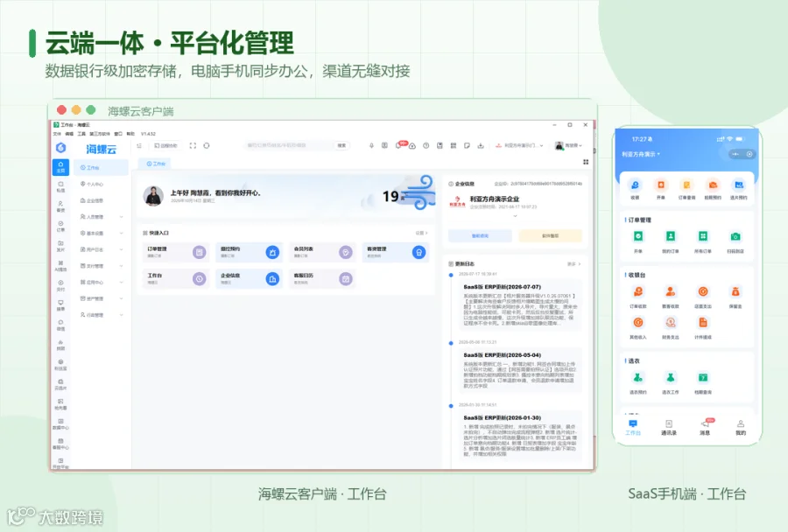Viewport: 788px width, 532px height.
Task: Open SaaS版 ERP更新(2026-01-30) log entry
Action: (521, 436)
